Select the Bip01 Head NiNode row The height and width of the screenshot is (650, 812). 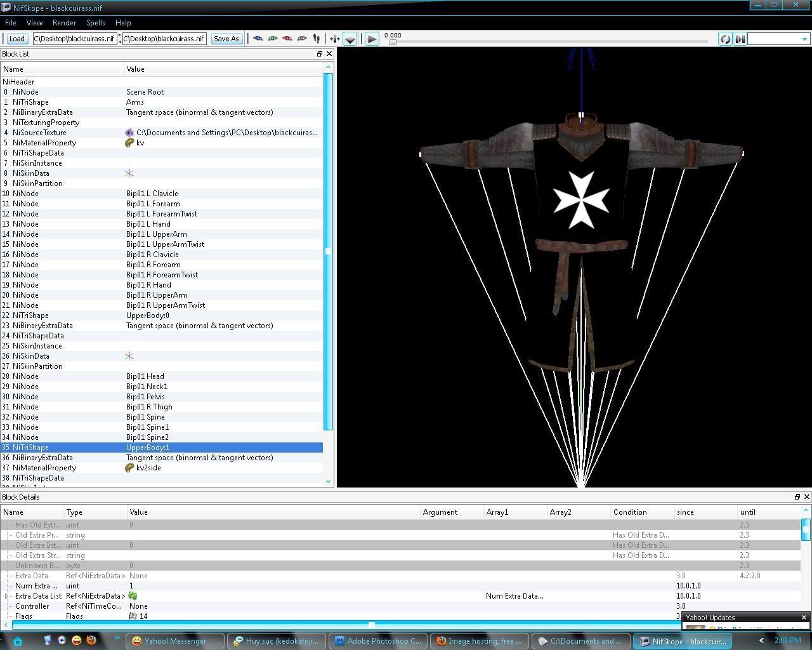point(162,376)
